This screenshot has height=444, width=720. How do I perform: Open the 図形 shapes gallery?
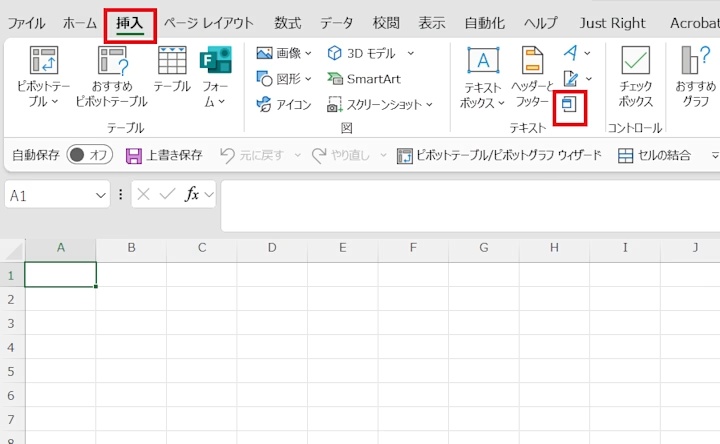coord(278,79)
